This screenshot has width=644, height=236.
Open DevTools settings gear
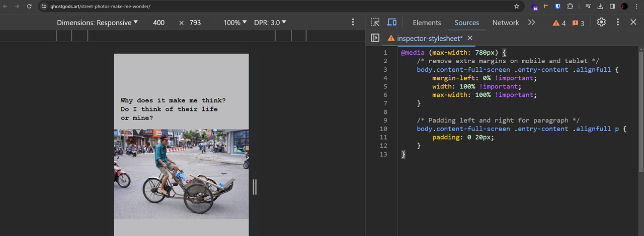click(x=601, y=22)
